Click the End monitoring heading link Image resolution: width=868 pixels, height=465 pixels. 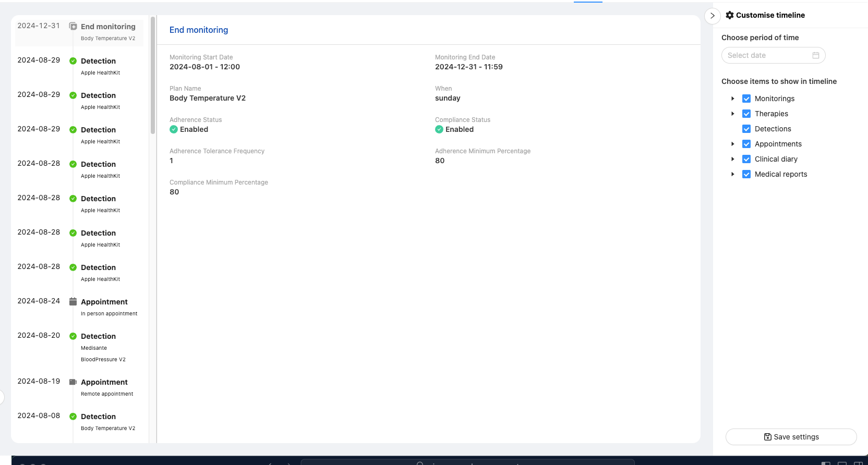coord(199,30)
